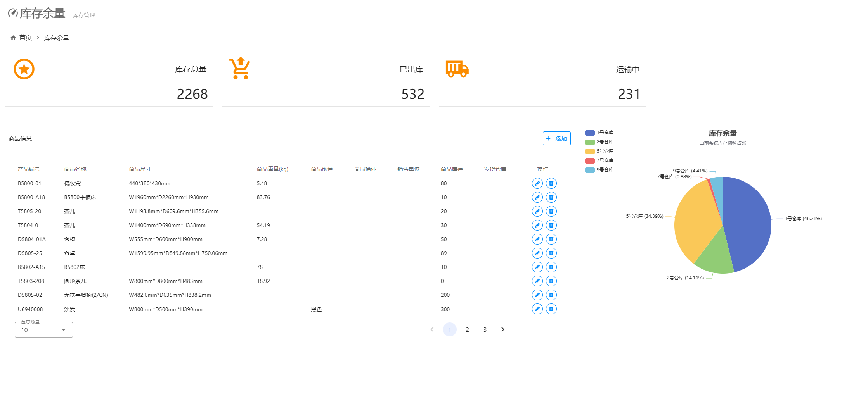Click the previous page left chevron

(x=432, y=329)
